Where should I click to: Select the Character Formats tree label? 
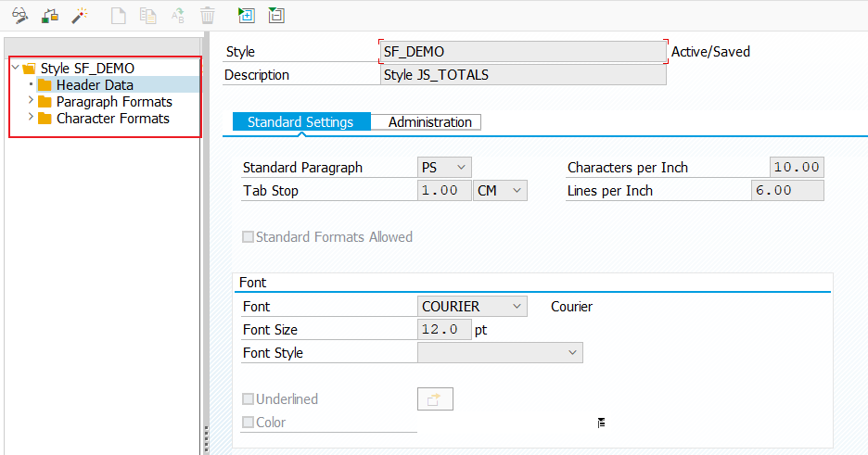[113, 119]
